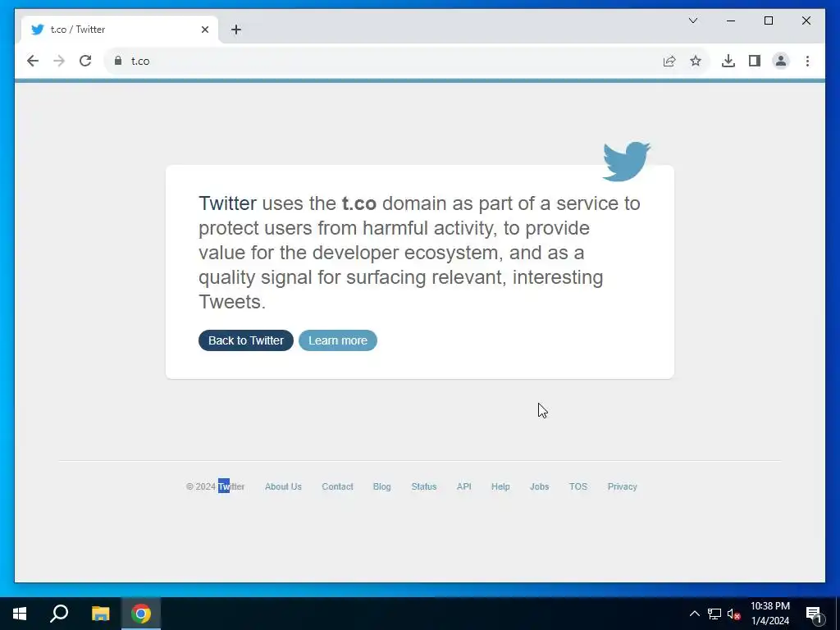Open the Blog footer link

(382, 486)
